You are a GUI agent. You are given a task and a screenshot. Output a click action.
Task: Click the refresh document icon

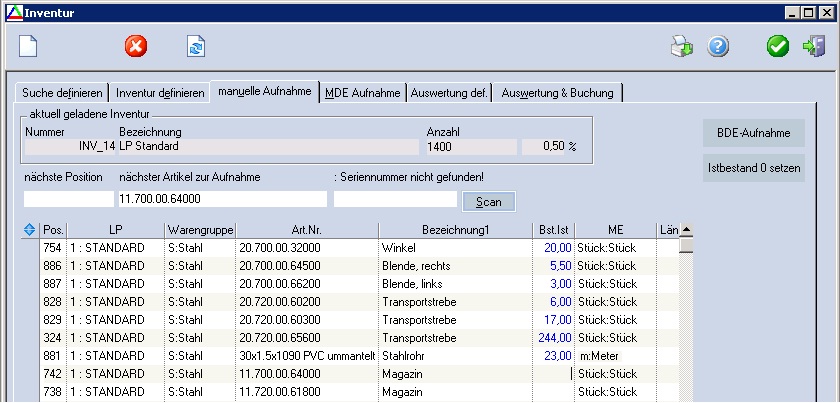coord(195,46)
